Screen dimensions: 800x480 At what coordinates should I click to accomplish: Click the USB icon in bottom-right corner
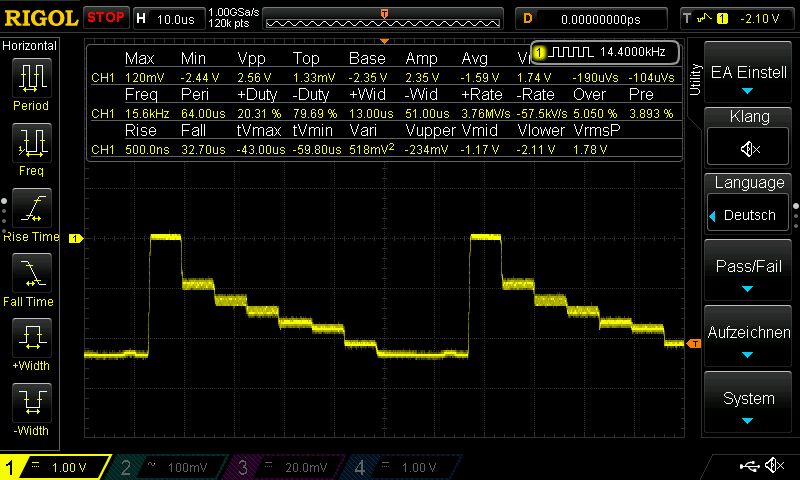click(749, 466)
